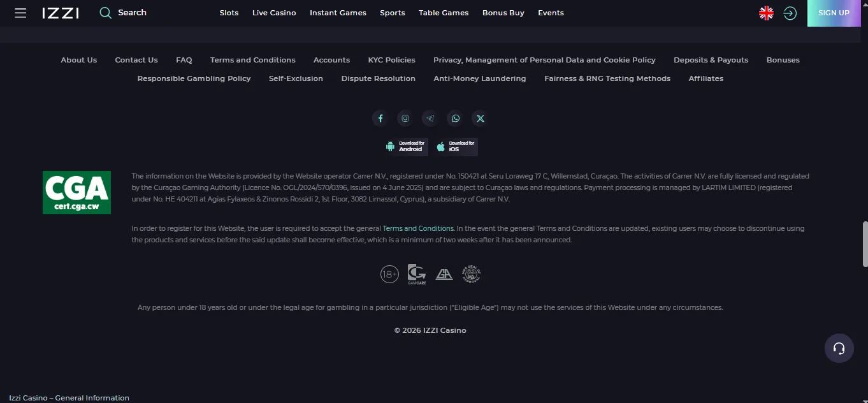
Task: Click Download for iOS button
Action: (x=456, y=147)
